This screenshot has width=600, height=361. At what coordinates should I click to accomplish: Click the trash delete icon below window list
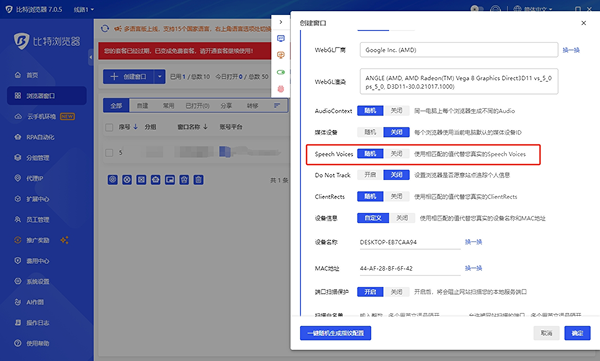pyautogui.click(x=198, y=180)
